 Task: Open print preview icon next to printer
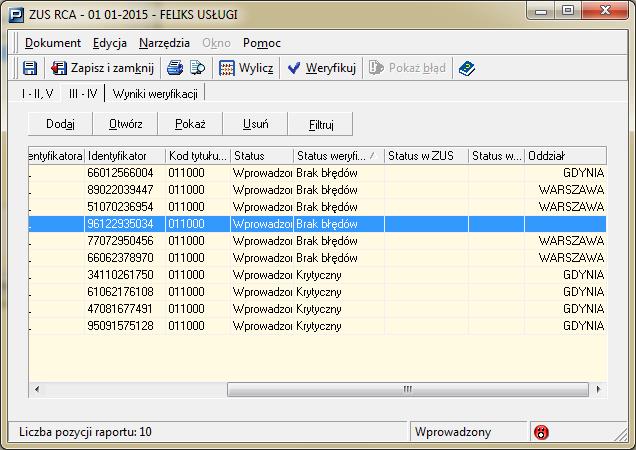coord(197,68)
